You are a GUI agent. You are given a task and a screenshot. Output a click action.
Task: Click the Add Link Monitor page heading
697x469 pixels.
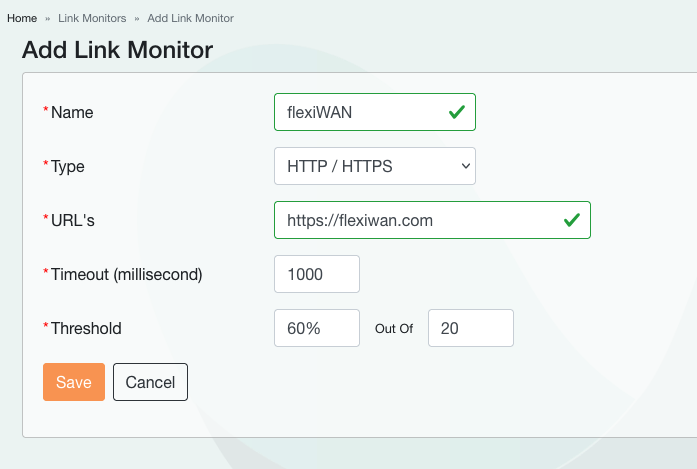(117, 50)
